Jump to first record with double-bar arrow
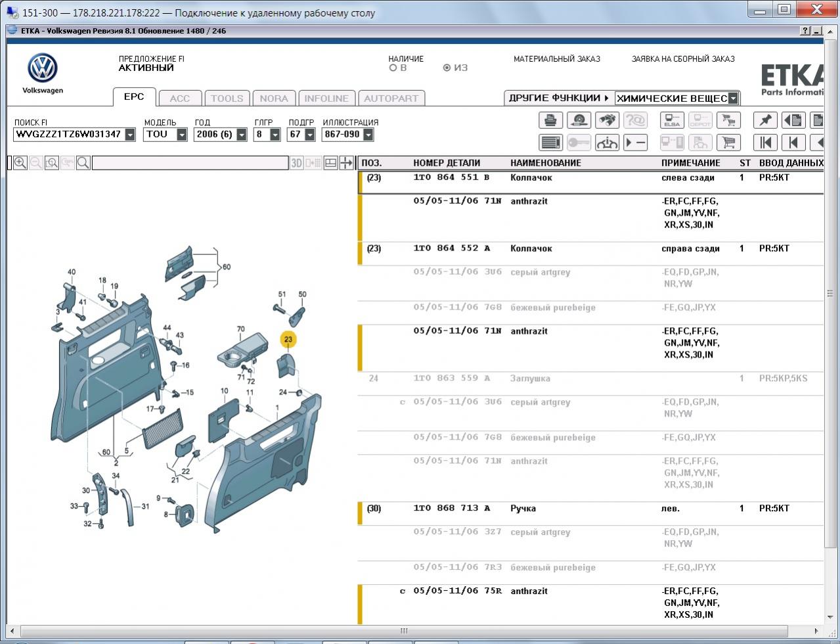The image size is (840, 644). [765, 142]
